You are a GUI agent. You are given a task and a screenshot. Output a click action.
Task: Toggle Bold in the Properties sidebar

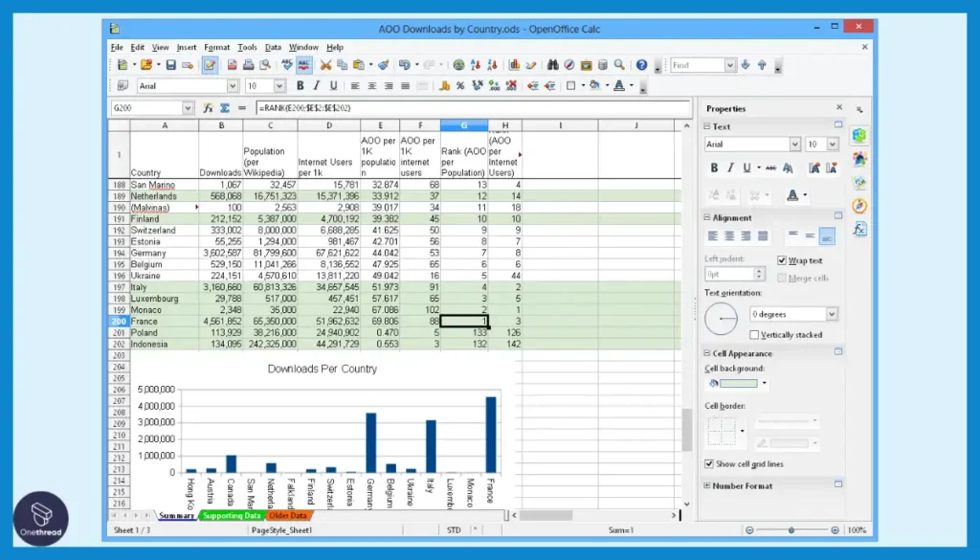(x=714, y=168)
